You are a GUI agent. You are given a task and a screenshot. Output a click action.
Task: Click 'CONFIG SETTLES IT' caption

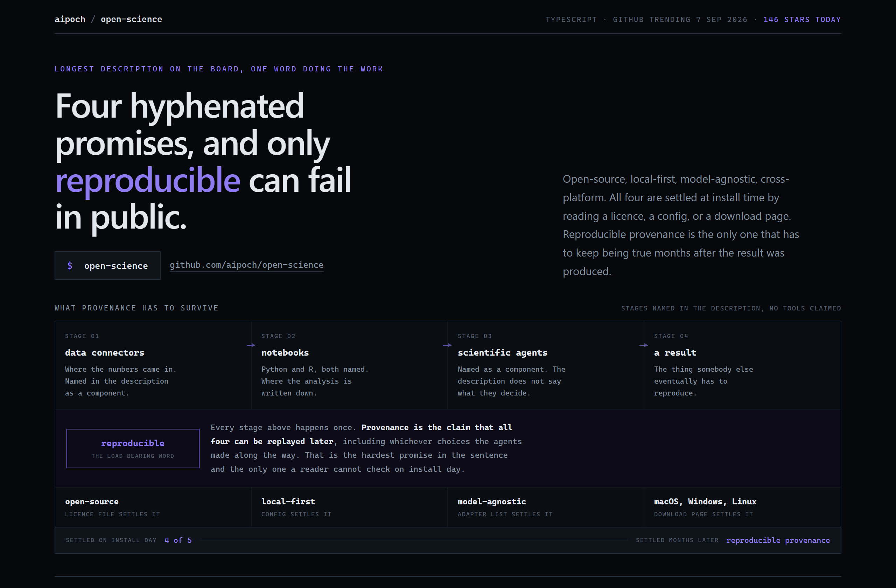pos(296,514)
